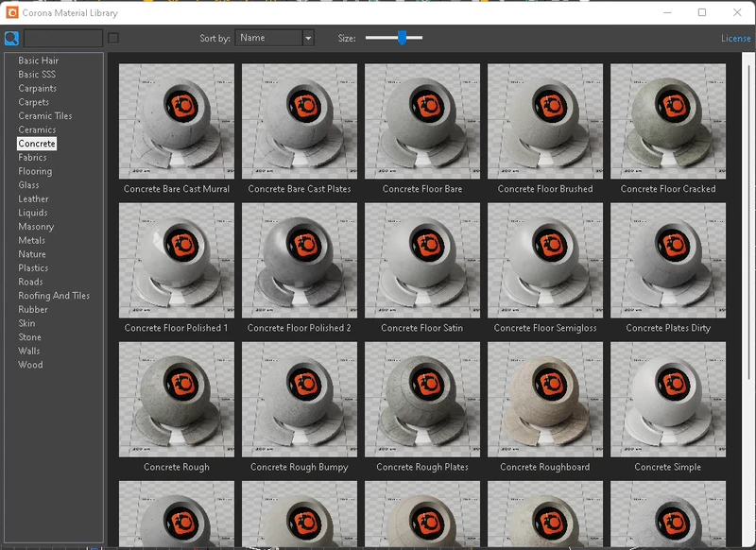Select the Leather category
The image size is (756, 550).
33,198
